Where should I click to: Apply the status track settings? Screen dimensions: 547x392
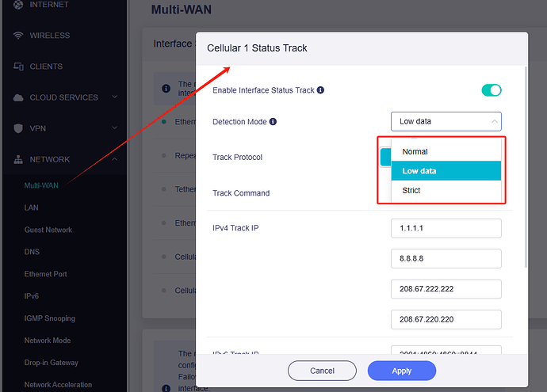401,371
